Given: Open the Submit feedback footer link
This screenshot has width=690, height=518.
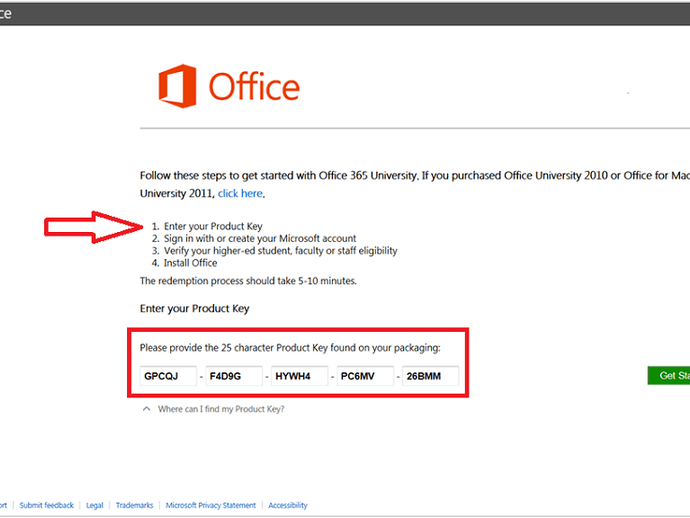Looking at the screenshot, I should click(47, 506).
